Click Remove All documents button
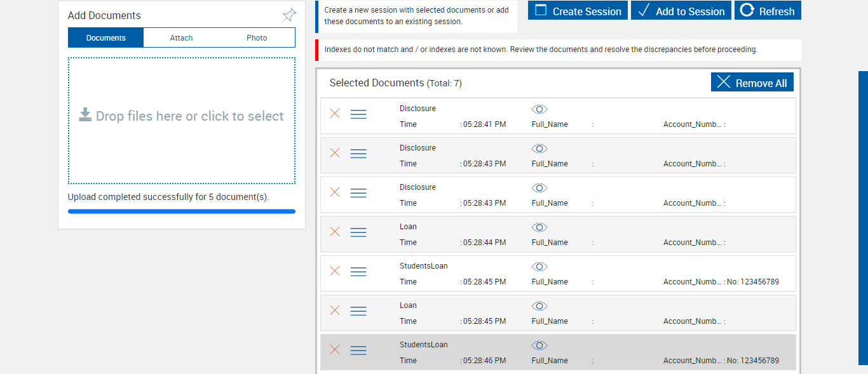Screen dimensions: 868x374 tap(752, 83)
